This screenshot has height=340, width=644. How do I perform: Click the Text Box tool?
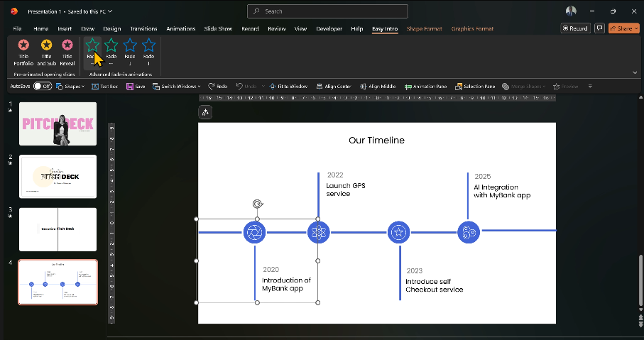104,86
